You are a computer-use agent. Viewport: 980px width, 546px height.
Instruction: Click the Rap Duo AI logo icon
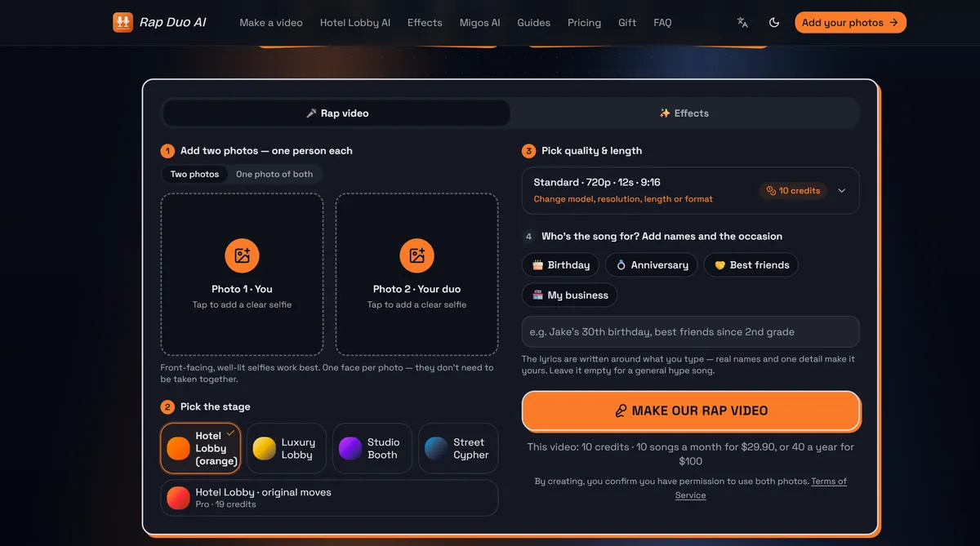click(122, 22)
